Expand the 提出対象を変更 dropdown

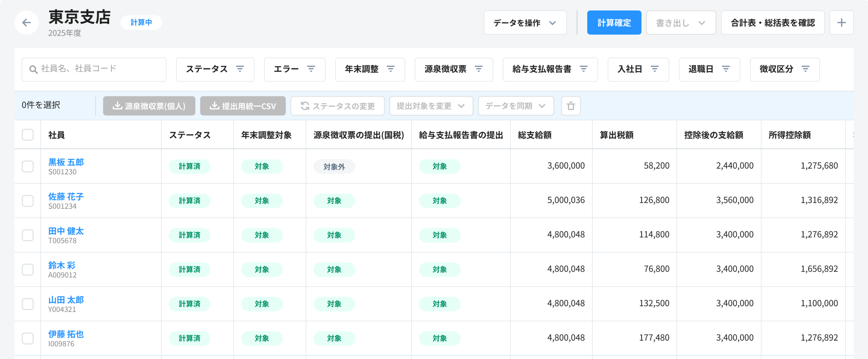(431, 106)
